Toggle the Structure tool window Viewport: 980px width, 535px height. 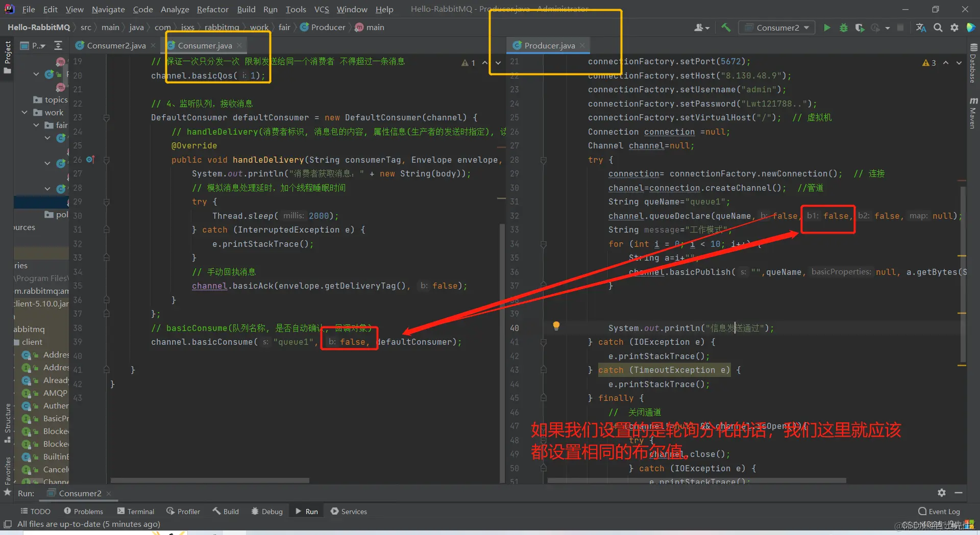(x=7, y=423)
